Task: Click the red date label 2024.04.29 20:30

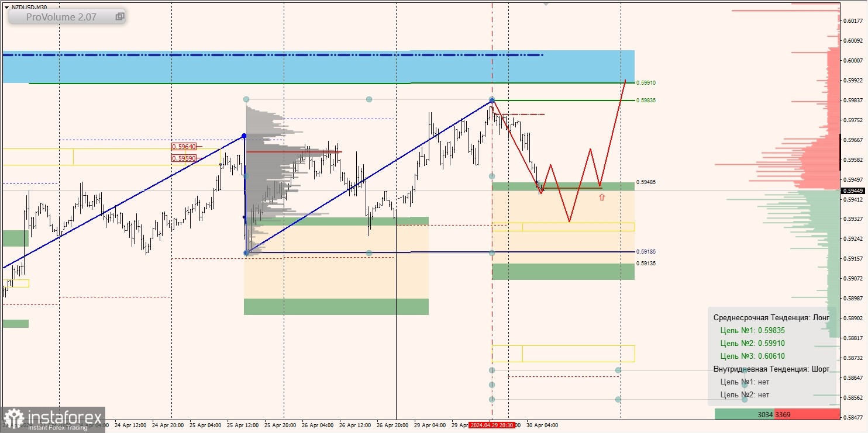Action: pos(492,425)
